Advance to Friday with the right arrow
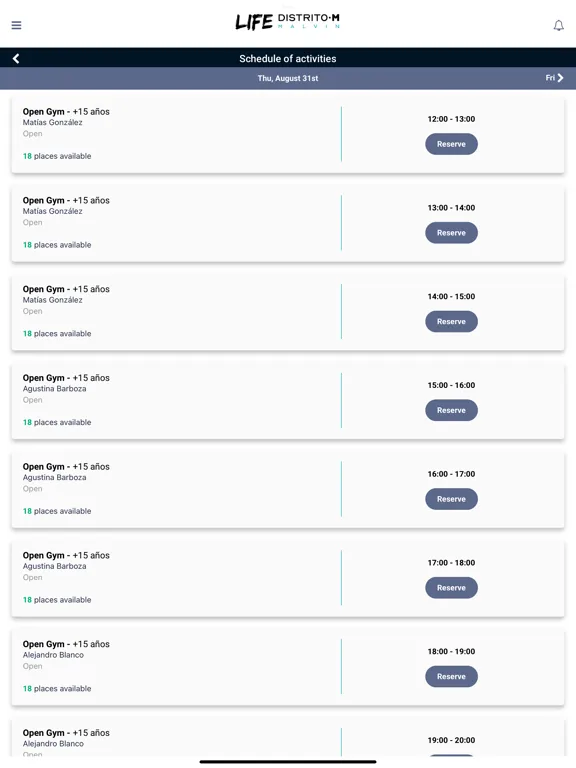 [x=554, y=78]
